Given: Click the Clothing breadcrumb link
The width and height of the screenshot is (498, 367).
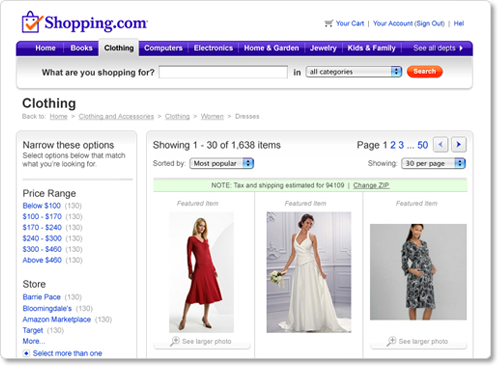Looking at the screenshot, I should click(177, 116).
